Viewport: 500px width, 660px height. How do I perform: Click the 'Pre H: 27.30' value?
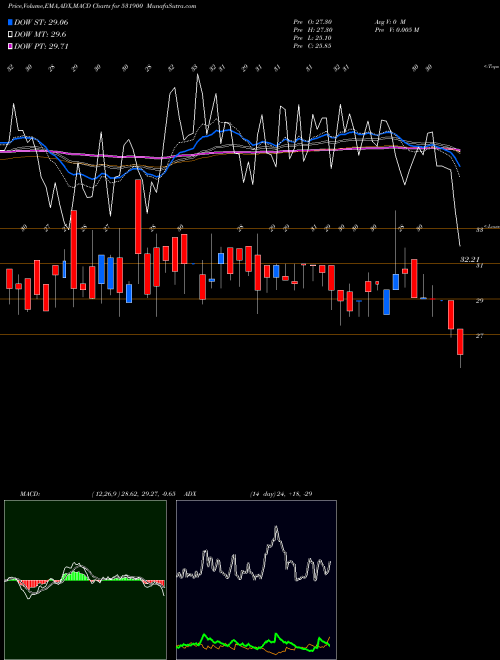click(x=313, y=30)
